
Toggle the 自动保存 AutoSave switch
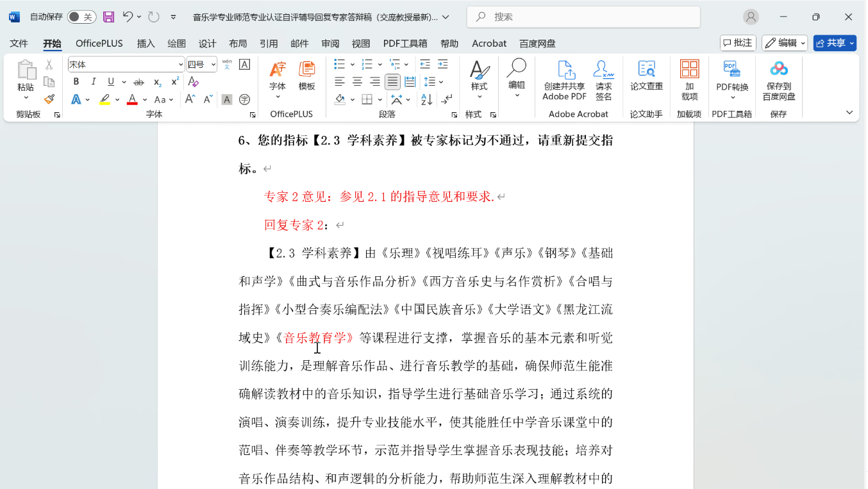(81, 17)
